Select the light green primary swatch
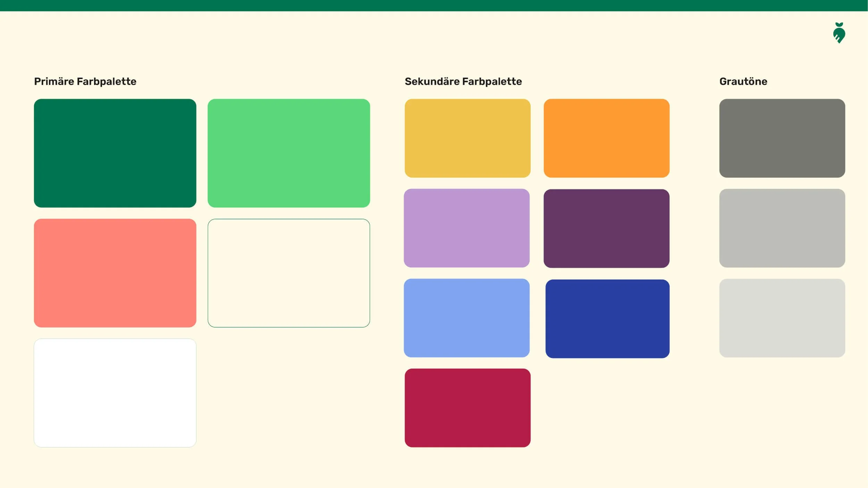This screenshot has height=488, width=868. (289, 153)
